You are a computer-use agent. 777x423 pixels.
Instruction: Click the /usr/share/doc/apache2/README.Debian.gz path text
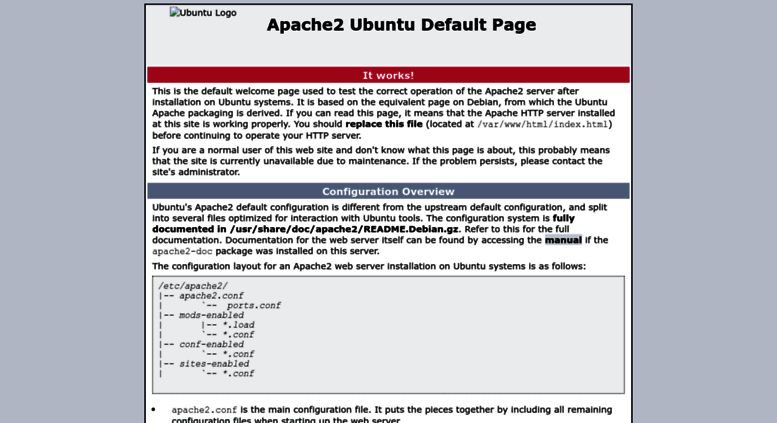(344, 229)
